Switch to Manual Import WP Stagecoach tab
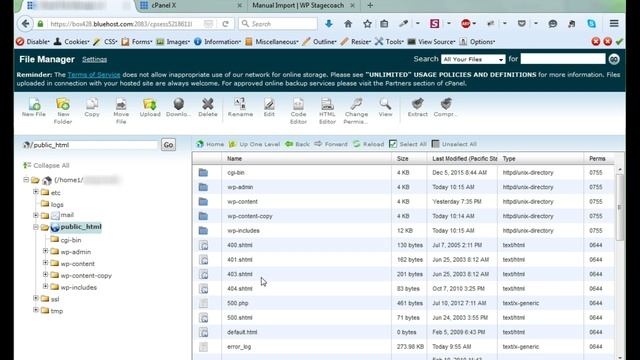Viewport: 640px width, 360px height. click(303, 5)
